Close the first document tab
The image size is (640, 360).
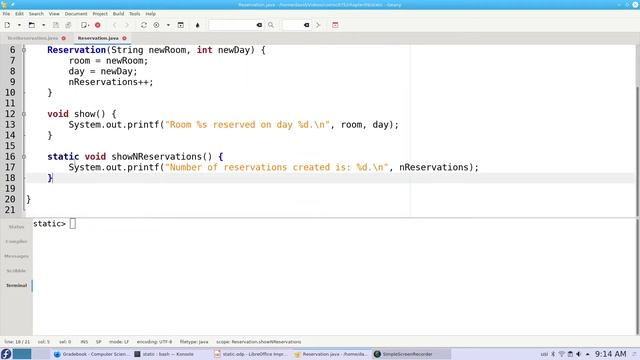click(x=64, y=38)
